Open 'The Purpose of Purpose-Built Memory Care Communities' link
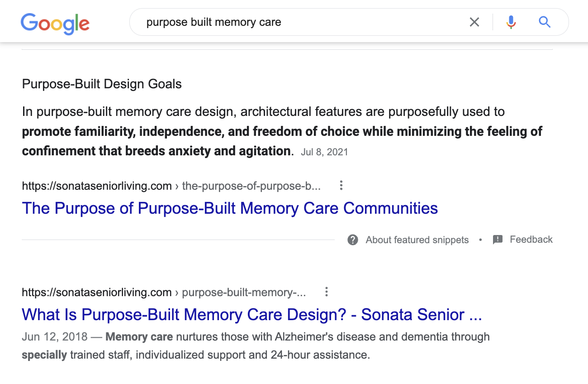 pyautogui.click(x=230, y=208)
